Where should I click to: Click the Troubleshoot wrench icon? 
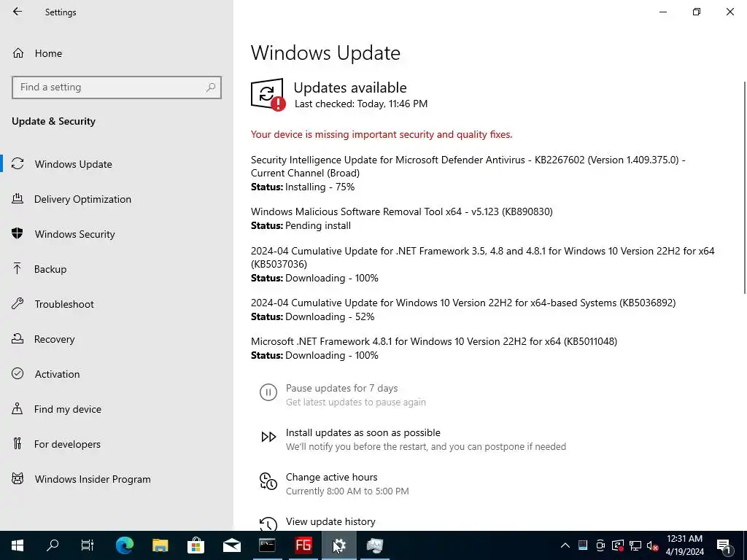(18, 303)
